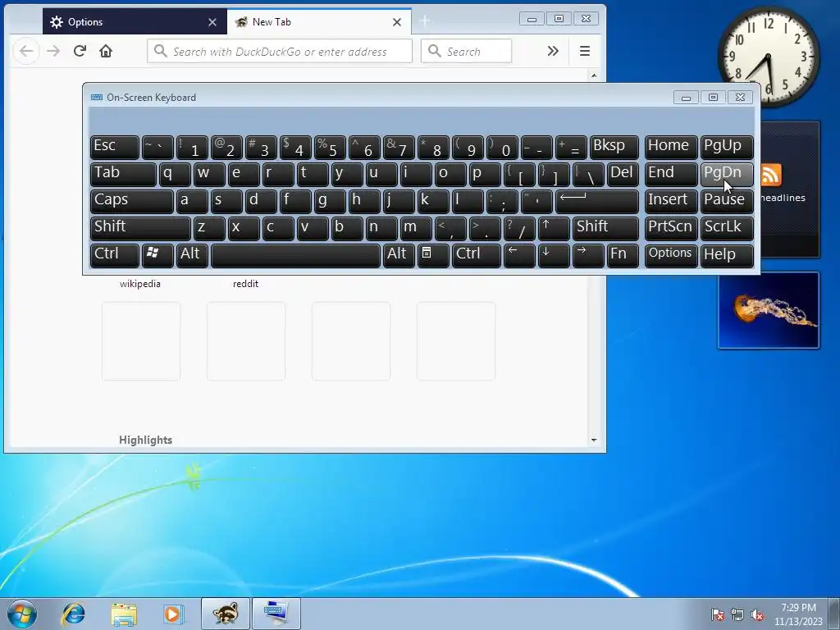
Task: Toggle the left Ctrl key
Action: (115, 255)
